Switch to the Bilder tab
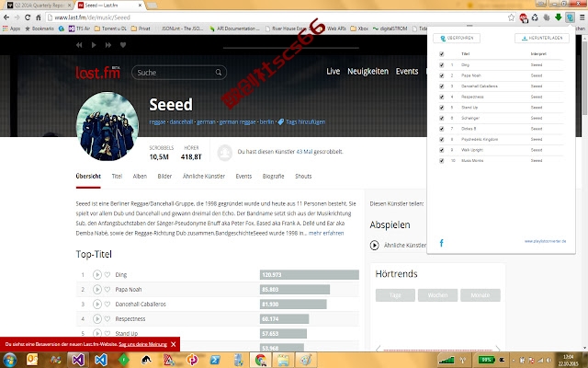588x368 pixels. point(164,176)
